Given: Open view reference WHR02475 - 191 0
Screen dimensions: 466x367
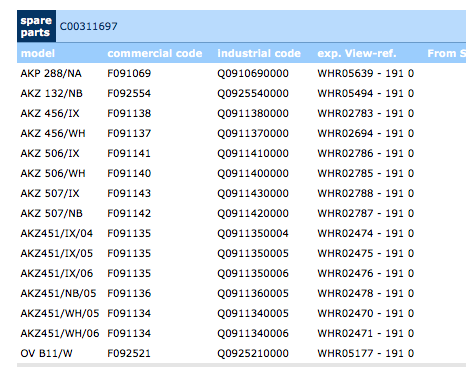Looking at the screenshot, I should [x=366, y=253].
